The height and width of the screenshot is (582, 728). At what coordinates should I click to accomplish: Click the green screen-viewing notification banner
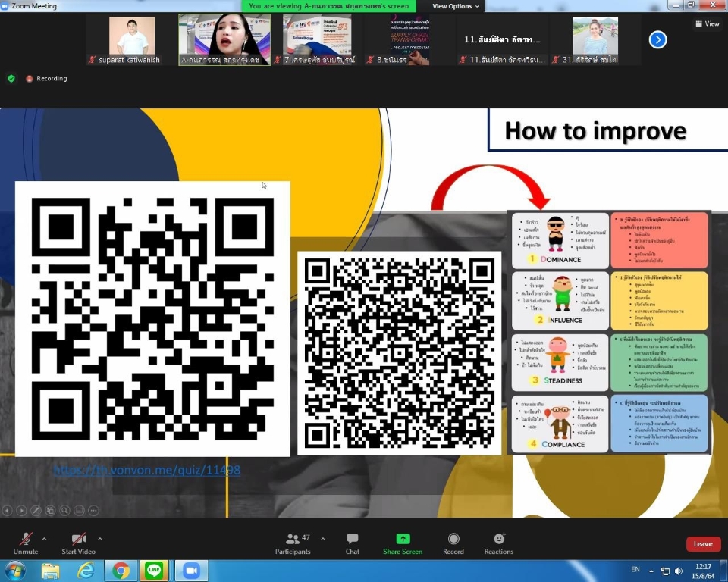pyautogui.click(x=328, y=6)
